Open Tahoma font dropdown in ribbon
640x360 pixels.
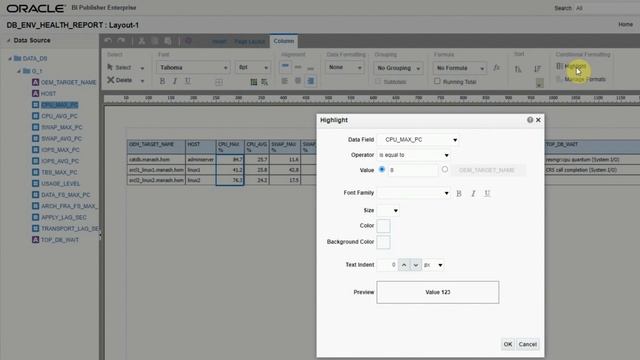point(193,67)
